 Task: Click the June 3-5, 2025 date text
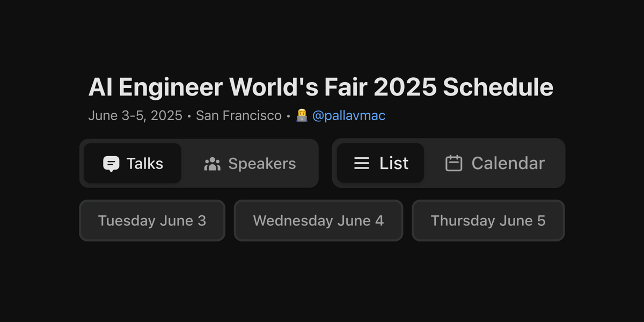(x=135, y=115)
